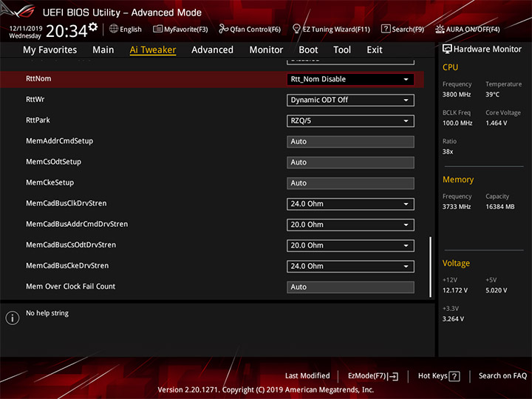This screenshot has height=399, width=532.
Task: Click the 20:34 clock time
Action: [x=66, y=31]
